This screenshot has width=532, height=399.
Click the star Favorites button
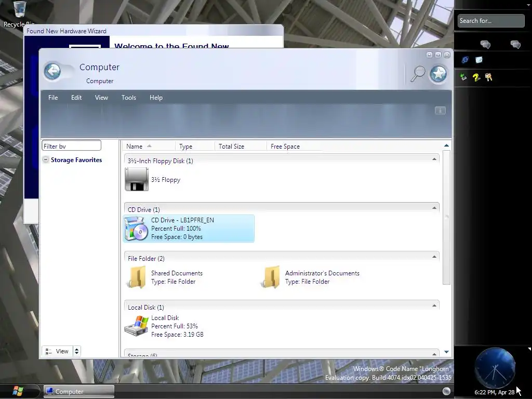[438, 74]
